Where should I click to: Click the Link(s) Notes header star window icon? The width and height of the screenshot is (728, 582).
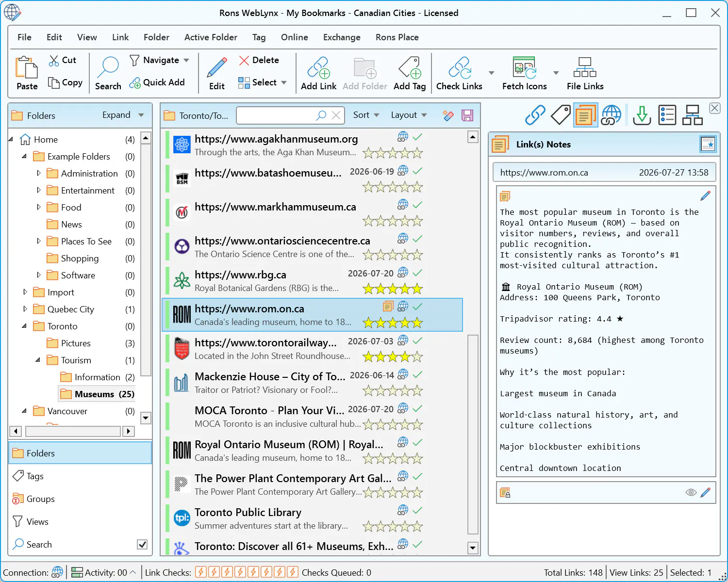[x=708, y=144]
